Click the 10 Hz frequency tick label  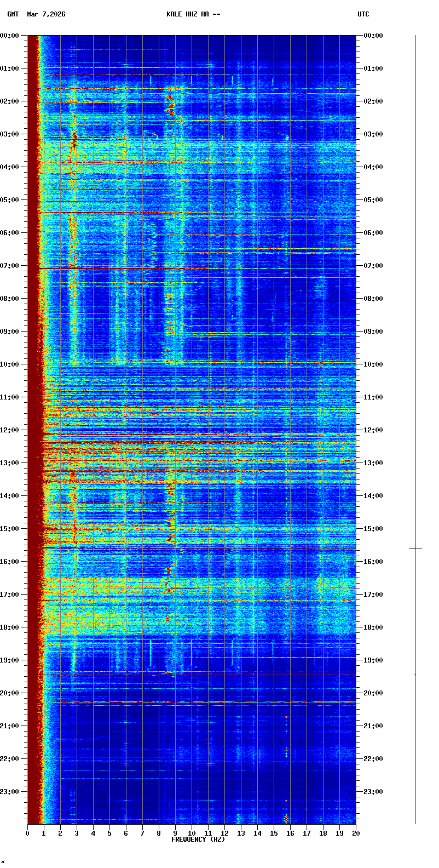pyautogui.click(x=192, y=833)
